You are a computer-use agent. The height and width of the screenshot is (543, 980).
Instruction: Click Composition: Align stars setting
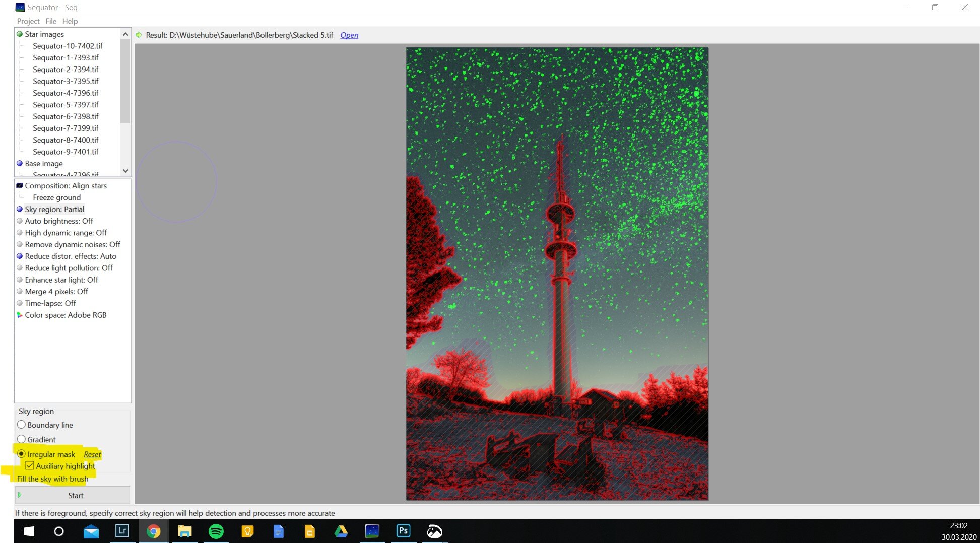coord(66,186)
